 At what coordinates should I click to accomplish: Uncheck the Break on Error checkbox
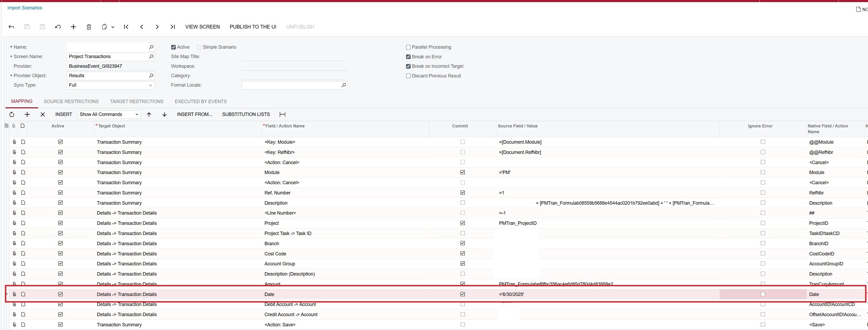click(408, 57)
